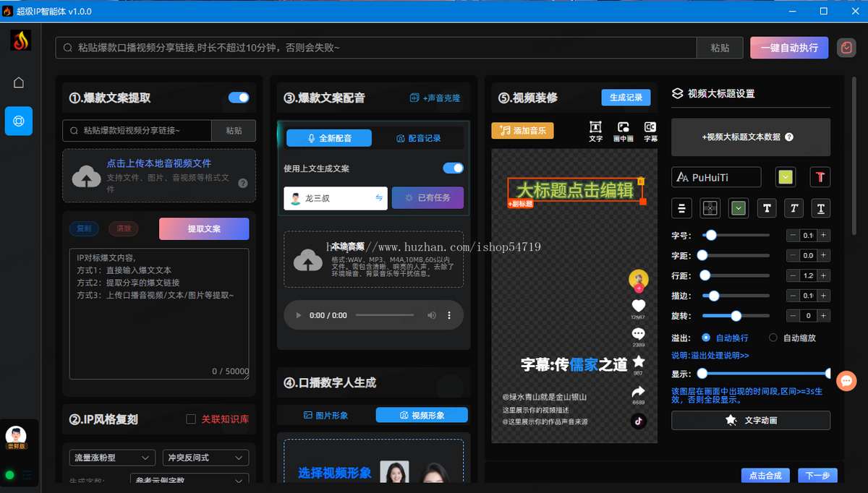Click the 文字动画 button

tap(751, 420)
